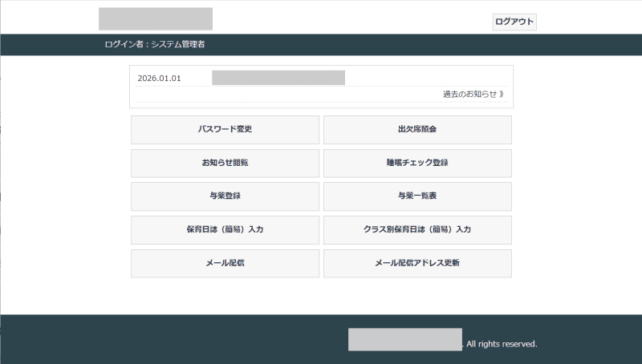642x364 pixels.
Task: Open 与薬登録 medication registration
Action: point(225,196)
